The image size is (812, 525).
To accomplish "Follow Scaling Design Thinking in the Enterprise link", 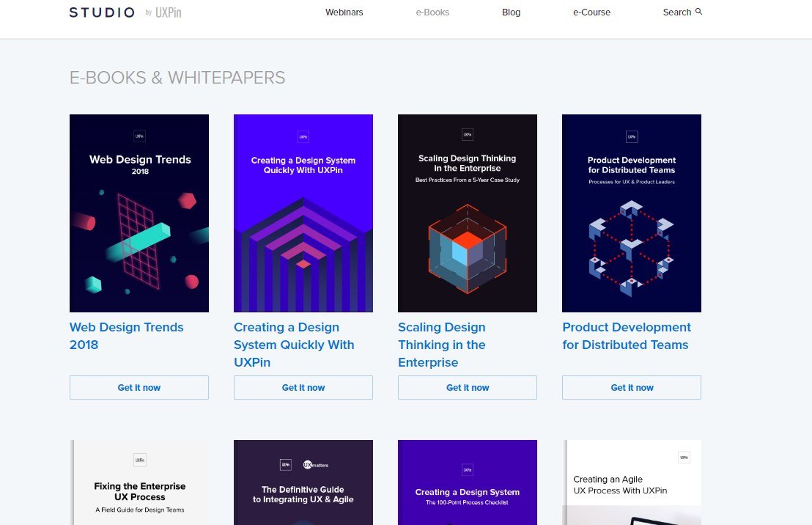I will pos(442,345).
